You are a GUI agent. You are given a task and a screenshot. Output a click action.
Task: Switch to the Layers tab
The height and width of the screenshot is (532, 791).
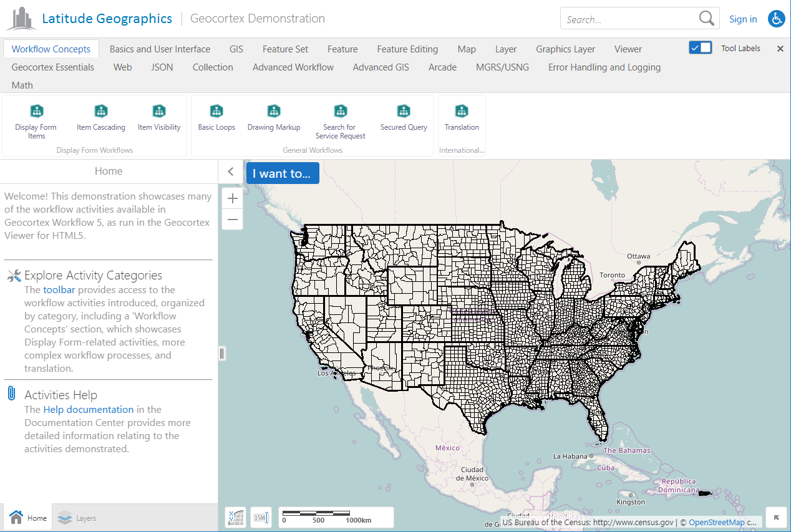[76, 517]
